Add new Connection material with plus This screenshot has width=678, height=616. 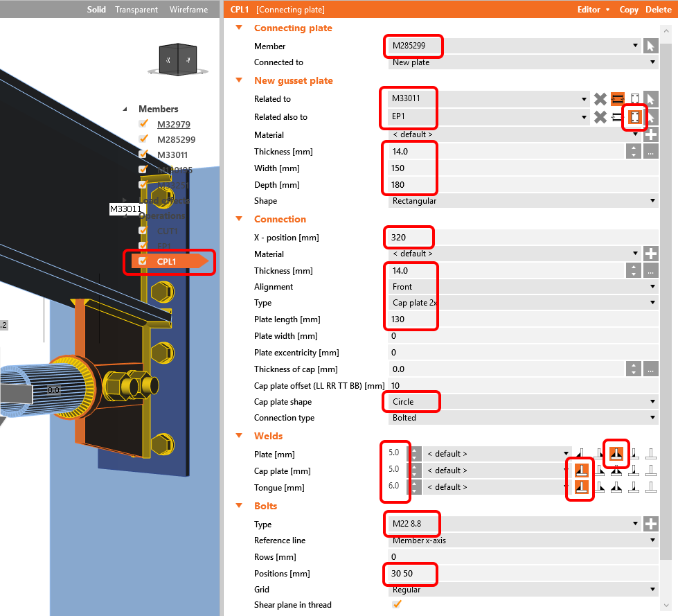(651, 254)
